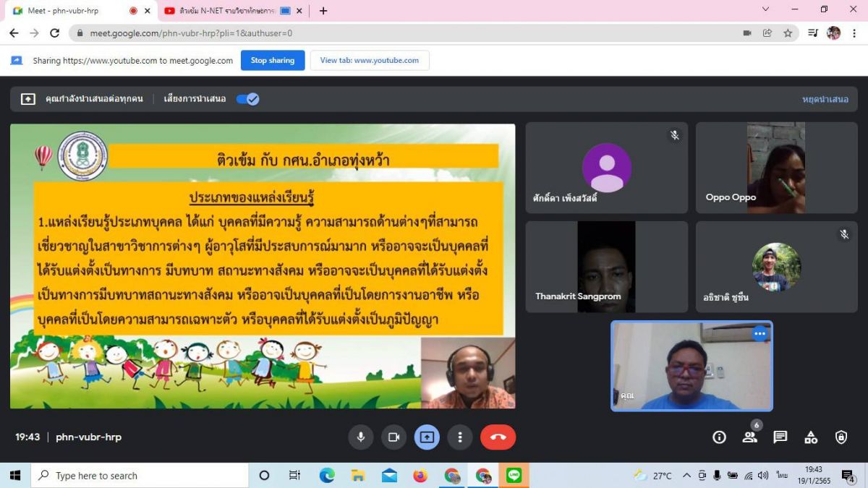
Task: Click View tab: www.youtube.com button
Action: (370, 61)
